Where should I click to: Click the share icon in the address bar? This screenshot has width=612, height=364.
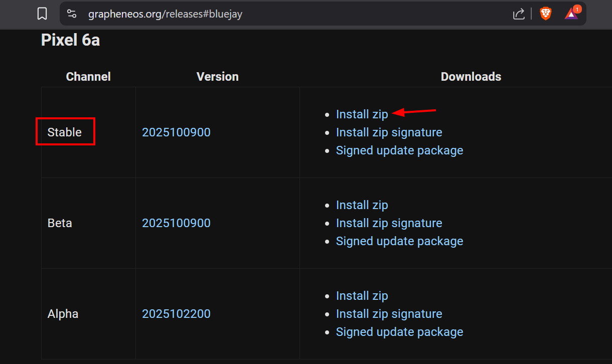tap(519, 14)
